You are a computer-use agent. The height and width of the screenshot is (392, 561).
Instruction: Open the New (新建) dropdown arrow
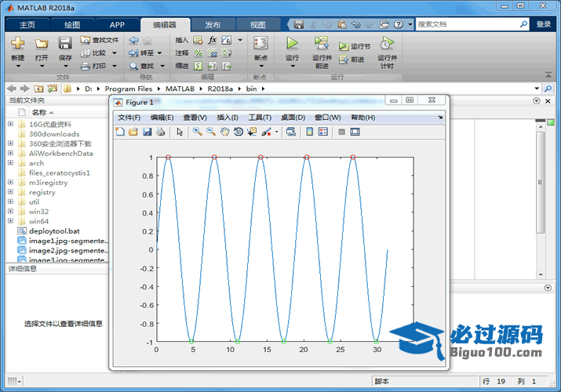(x=18, y=66)
